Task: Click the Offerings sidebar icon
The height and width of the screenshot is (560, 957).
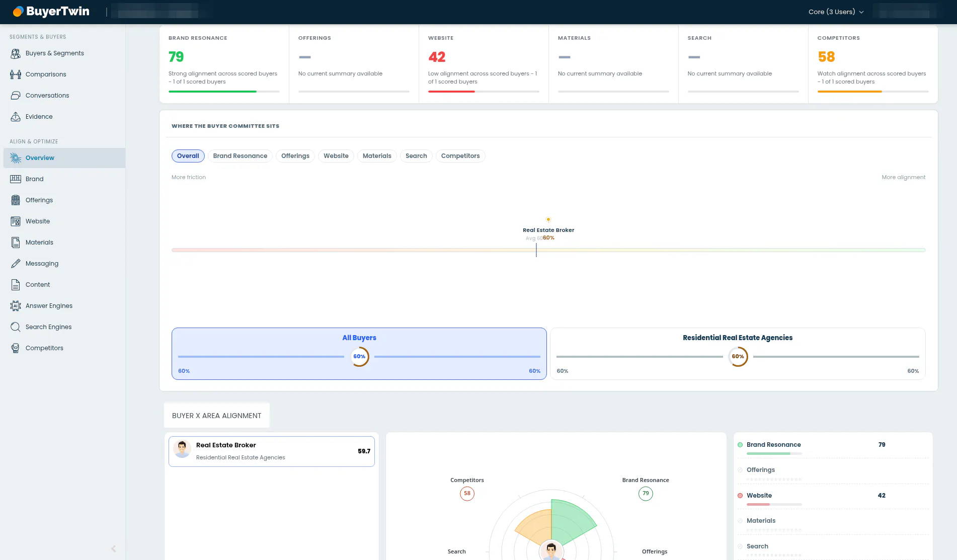Action: click(x=16, y=200)
